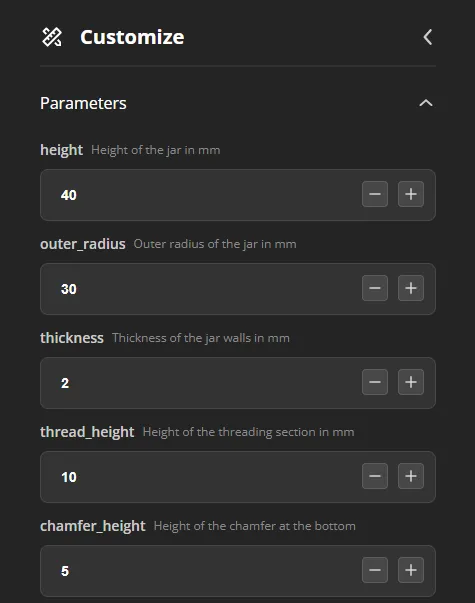Focus the outer_radius input showing 30

(x=200, y=289)
